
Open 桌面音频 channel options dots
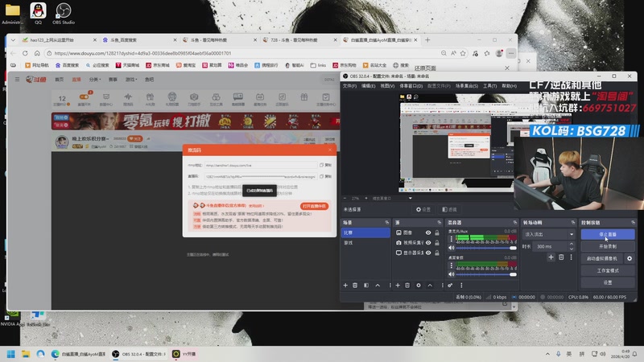click(x=452, y=265)
